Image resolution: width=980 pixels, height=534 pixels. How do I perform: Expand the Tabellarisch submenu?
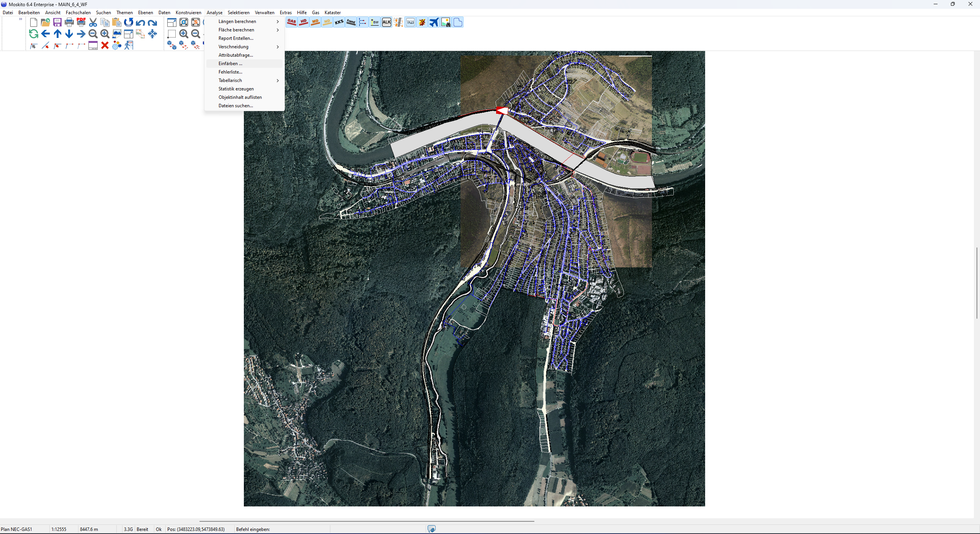coord(244,80)
